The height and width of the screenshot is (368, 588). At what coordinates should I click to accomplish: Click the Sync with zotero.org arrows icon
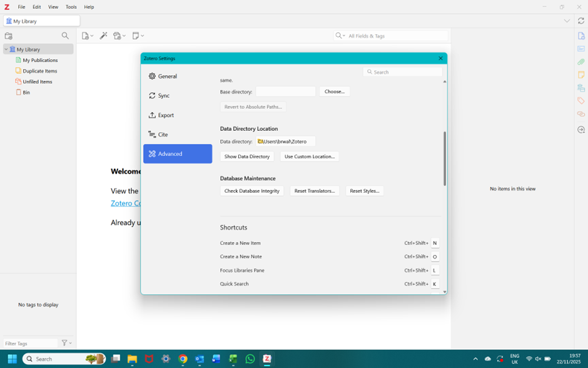pos(581,21)
